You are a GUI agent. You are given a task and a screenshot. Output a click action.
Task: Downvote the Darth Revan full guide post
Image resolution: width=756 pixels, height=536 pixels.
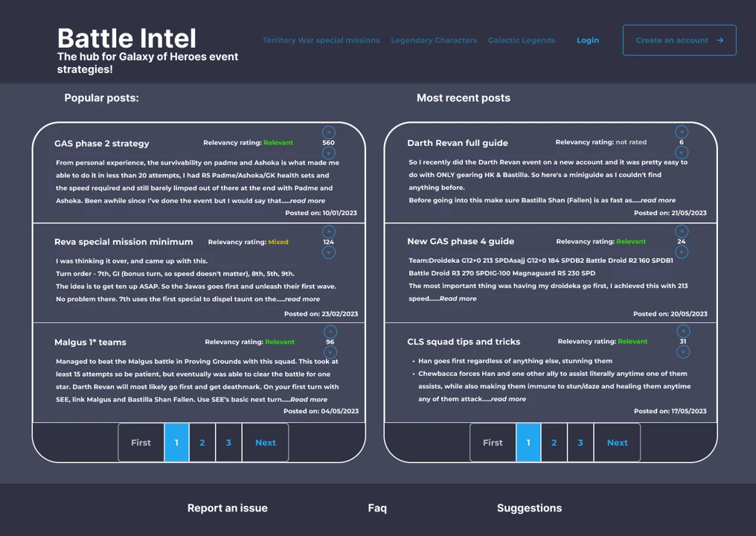(682, 153)
